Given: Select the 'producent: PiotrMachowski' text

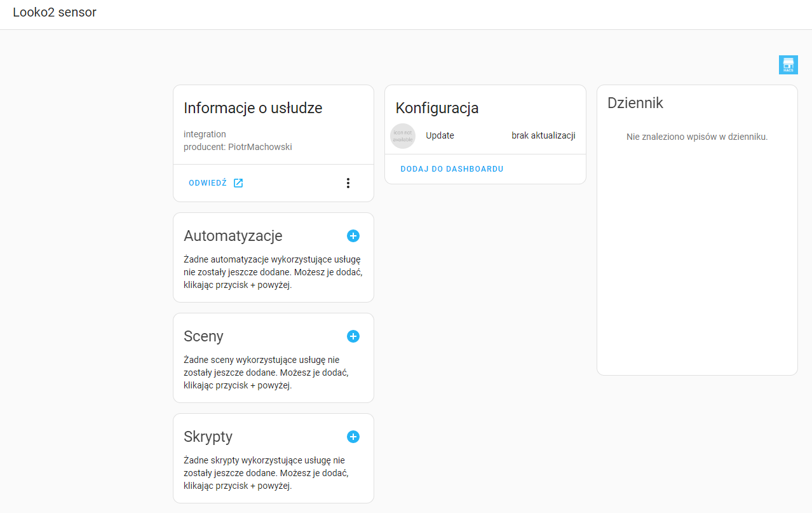Looking at the screenshot, I should pyautogui.click(x=238, y=147).
